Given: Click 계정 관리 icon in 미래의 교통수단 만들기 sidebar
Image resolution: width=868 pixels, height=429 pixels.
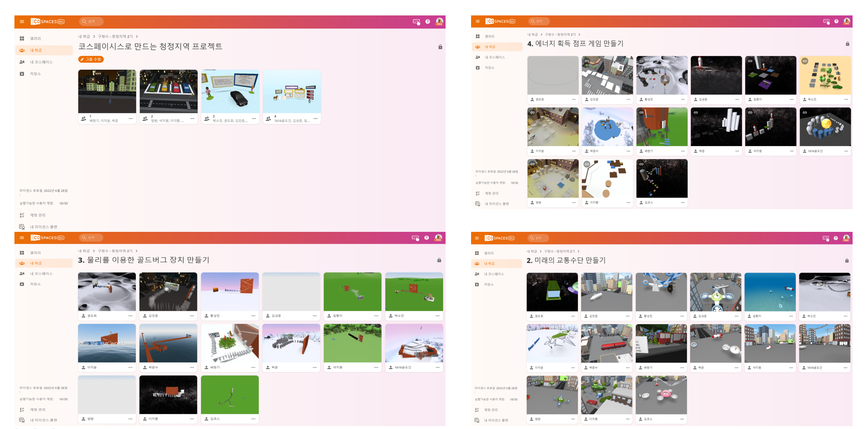Looking at the screenshot, I should pyautogui.click(x=477, y=410).
